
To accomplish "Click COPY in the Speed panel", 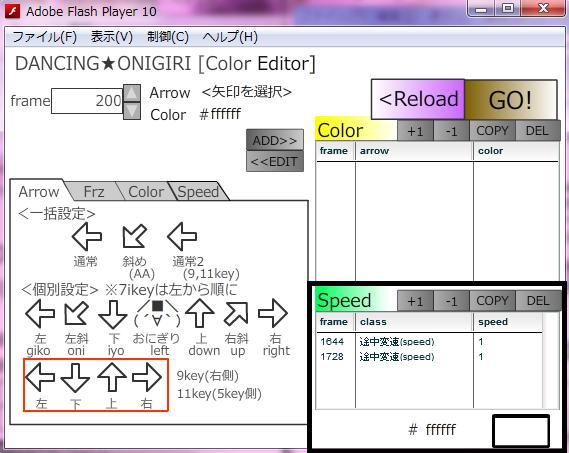I will (x=492, y=301).
